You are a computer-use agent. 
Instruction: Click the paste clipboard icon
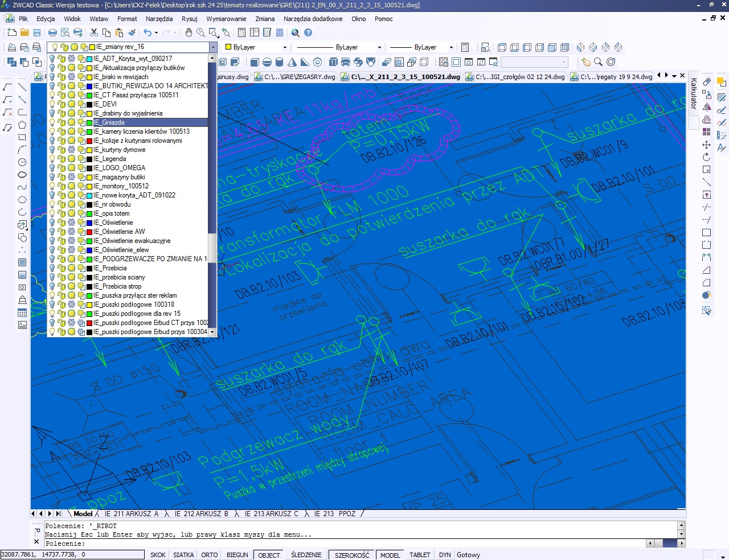[119, 32]
